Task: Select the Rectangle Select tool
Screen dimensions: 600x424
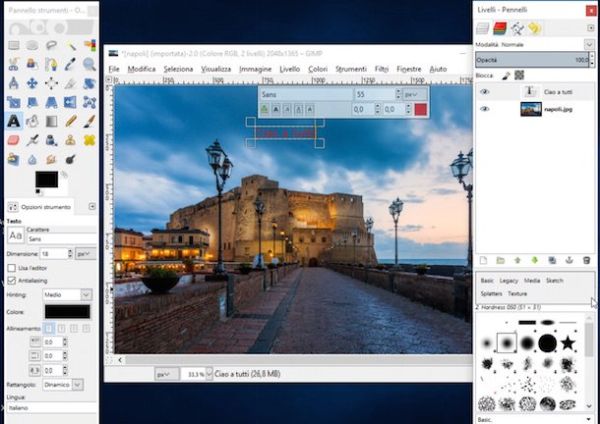Action: click(x=14, y=45)
